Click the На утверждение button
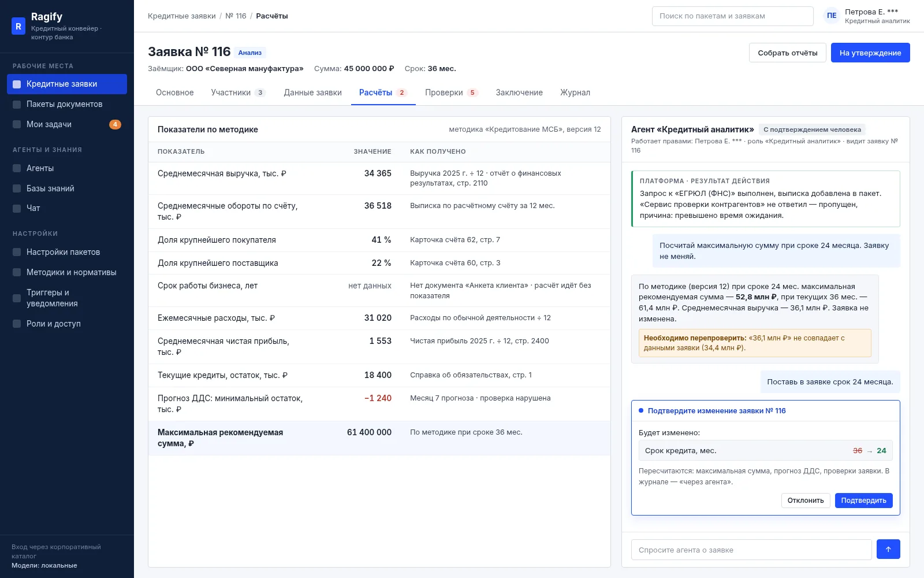The height and width of the screenshot is (578, 924). [870, 53]
